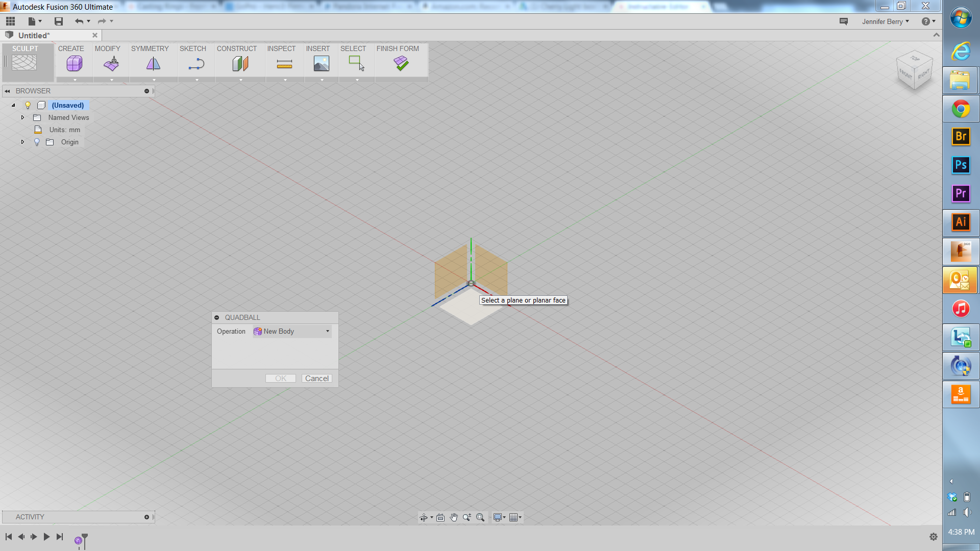Toggle visibility bulb next to Unsaved document
980x551 pixels.
[x=28, y=105]
